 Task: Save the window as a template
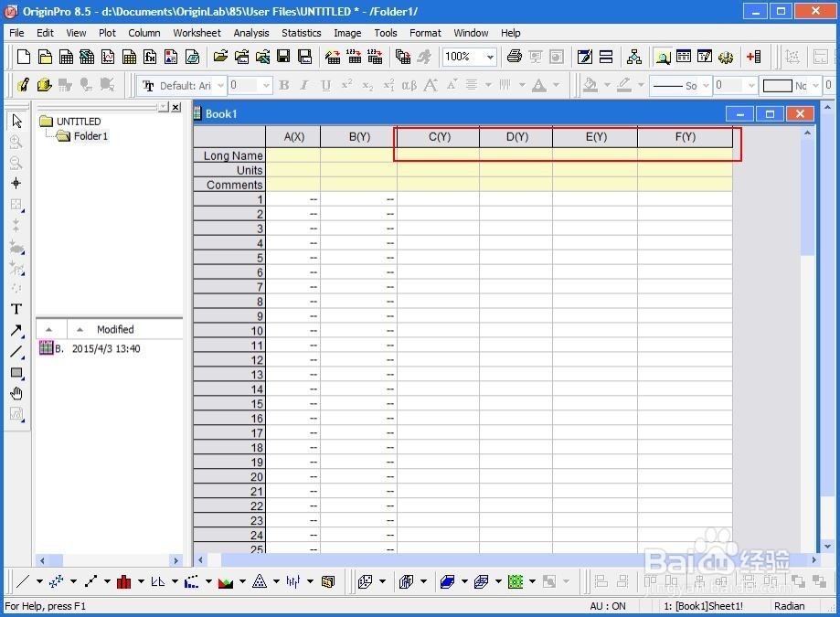pyautogui.click(x=304, y=57)
